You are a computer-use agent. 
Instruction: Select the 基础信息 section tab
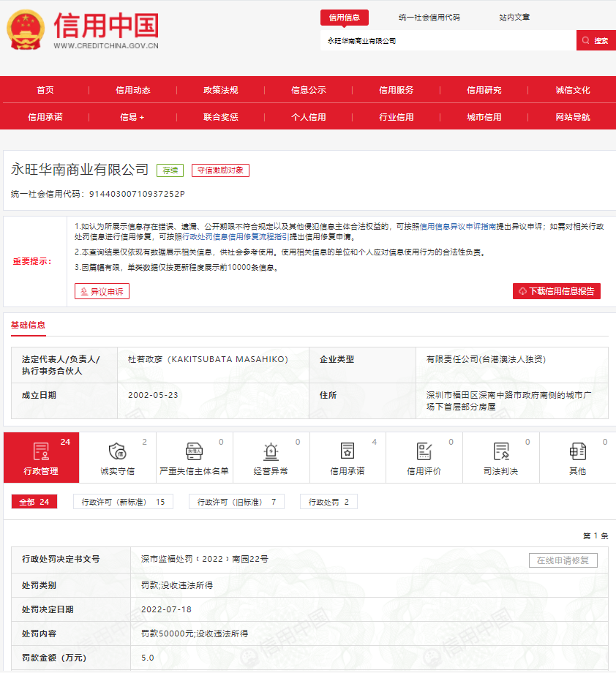pyautogui.click(x=28, y=325)
